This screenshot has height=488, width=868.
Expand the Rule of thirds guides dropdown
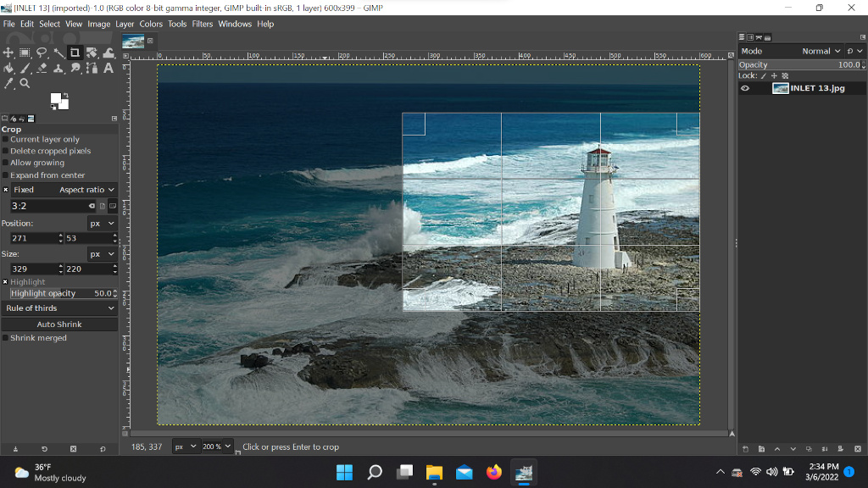tap(59, 308)
